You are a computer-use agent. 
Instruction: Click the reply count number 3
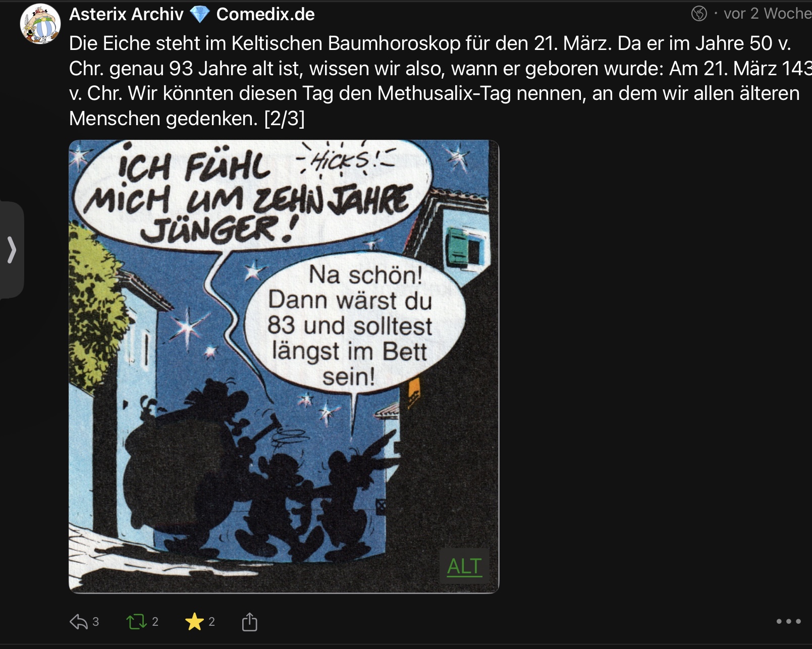[96, 622]
